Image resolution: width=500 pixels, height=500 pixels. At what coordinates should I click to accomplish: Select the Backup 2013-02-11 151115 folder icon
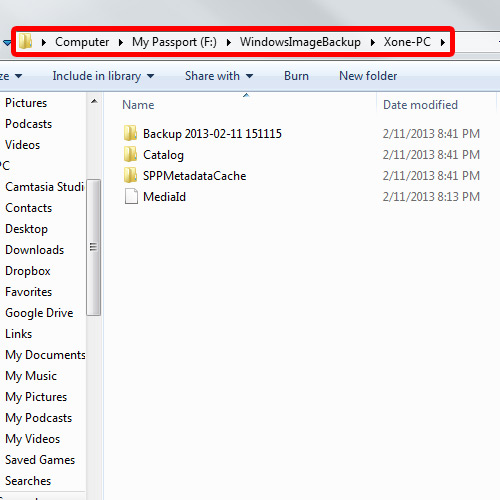(130, 133)
